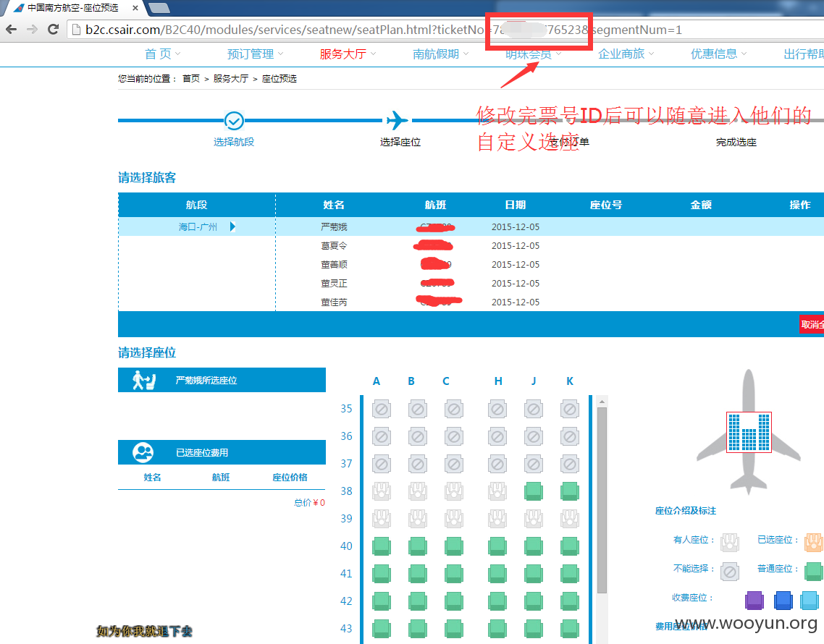Click the passenger-with-seat icon beside 严菊娥所选座位
The width and height of the screenshot is (824, 644).
[x=143, y=381]
